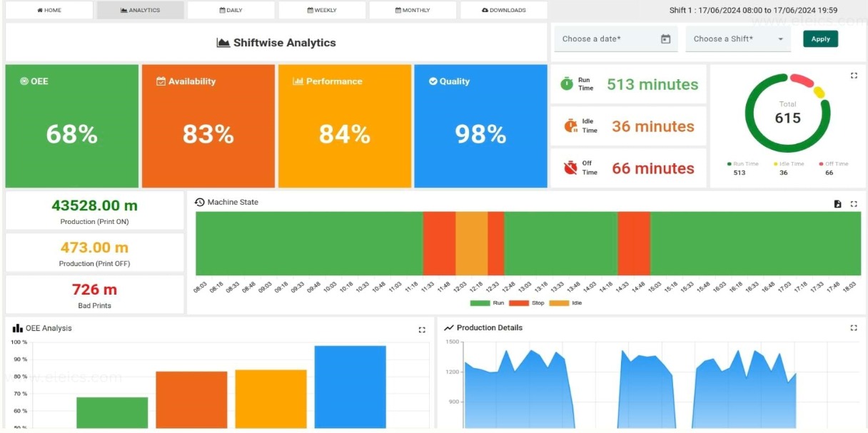Expand Production Details chart fullscreen

(854, 328)
